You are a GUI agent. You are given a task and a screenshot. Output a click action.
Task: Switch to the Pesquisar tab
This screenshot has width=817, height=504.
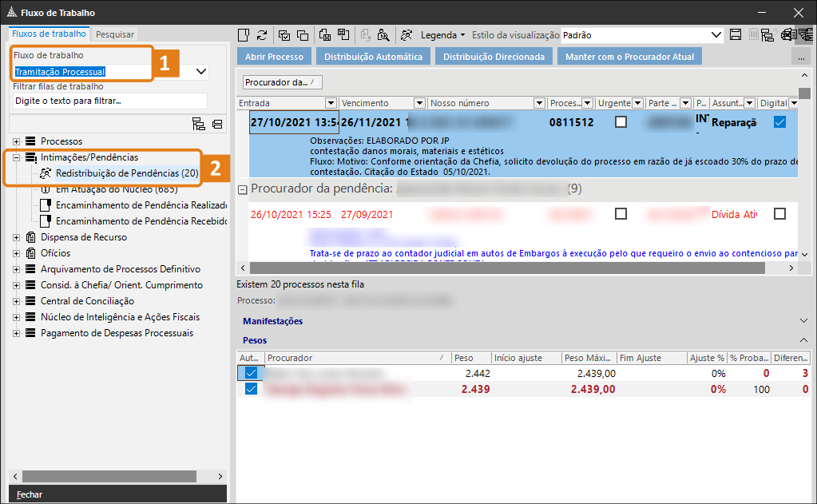tap(113, 34)
